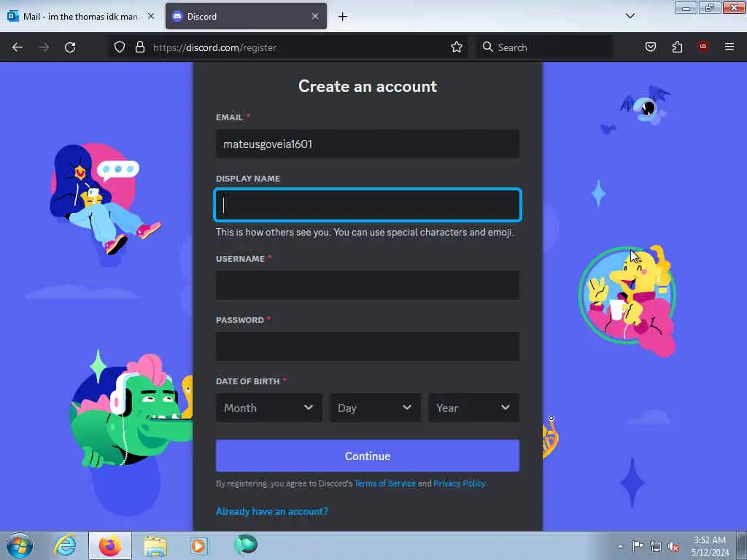Click the Username field
Viewport: 747px width, 560px height.
pos(368,285)
